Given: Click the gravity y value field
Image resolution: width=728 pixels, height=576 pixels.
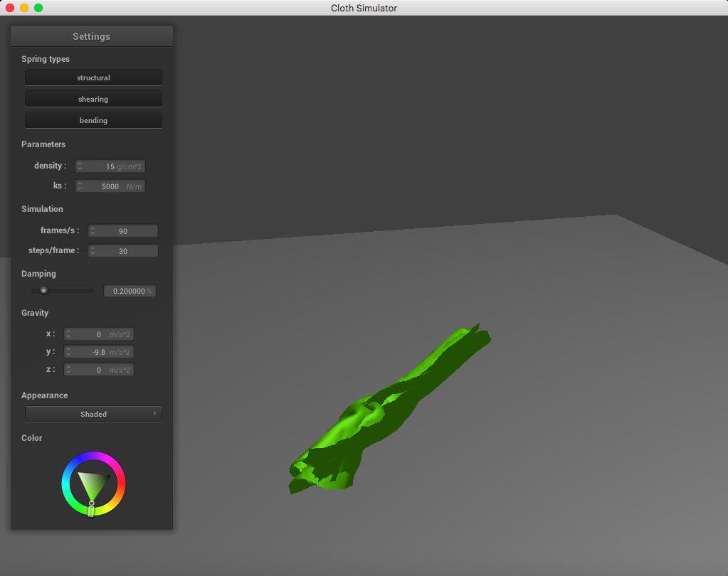Looking at the screenshot, I should (98, 351).
